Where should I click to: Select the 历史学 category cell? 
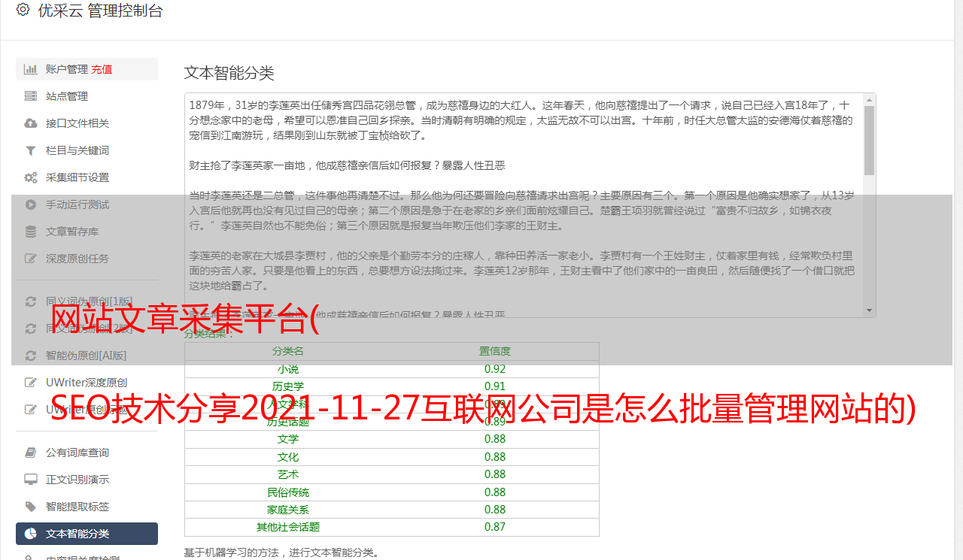click(288, 386)
